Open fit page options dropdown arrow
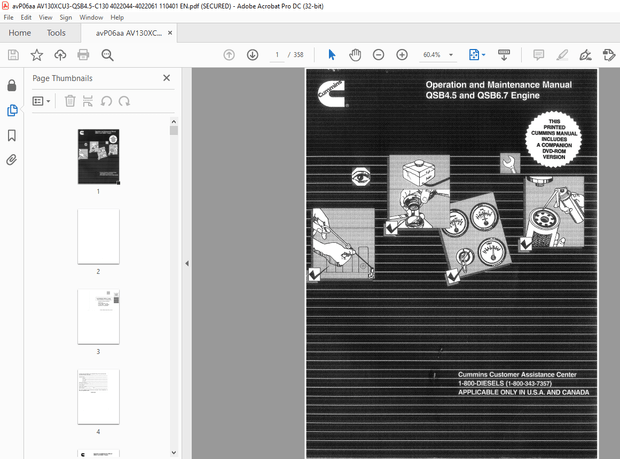 [484, 55]
